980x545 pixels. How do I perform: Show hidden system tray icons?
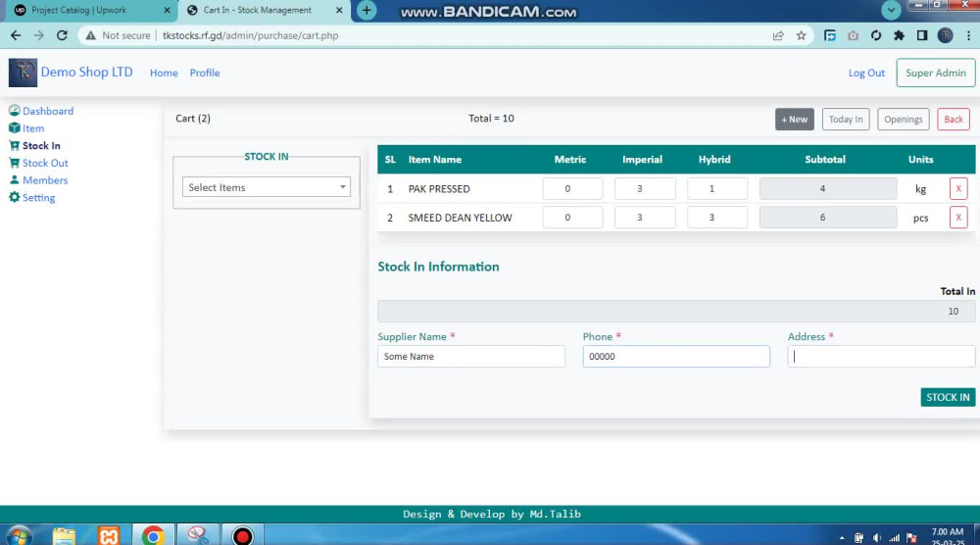pos(841,538)
